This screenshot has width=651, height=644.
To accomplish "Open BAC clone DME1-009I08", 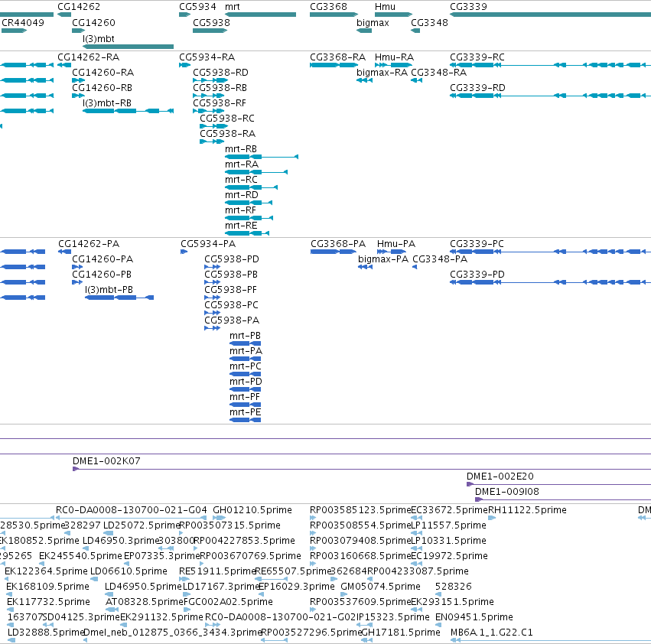I will [563, 500].
